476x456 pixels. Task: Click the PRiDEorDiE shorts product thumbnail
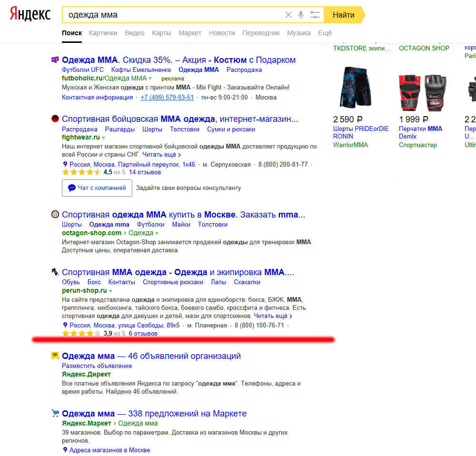point(356,88)
